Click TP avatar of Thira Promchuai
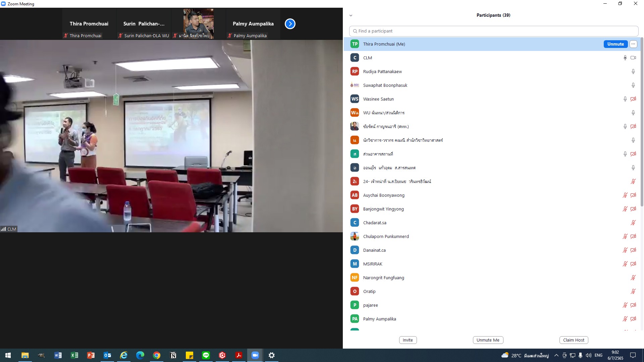This screenshot has width=644, height=362. tap(355, 44)
